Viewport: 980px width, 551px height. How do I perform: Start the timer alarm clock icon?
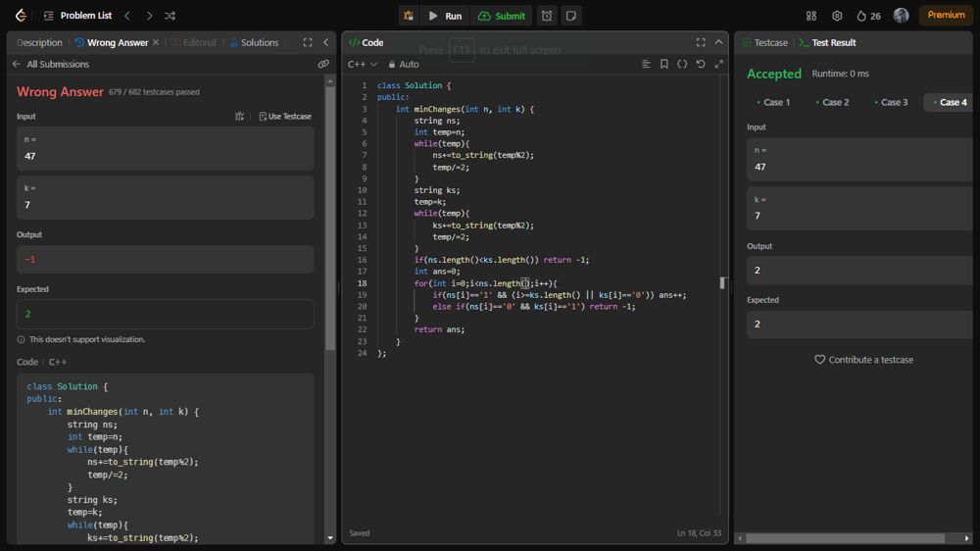coord(547,16)
